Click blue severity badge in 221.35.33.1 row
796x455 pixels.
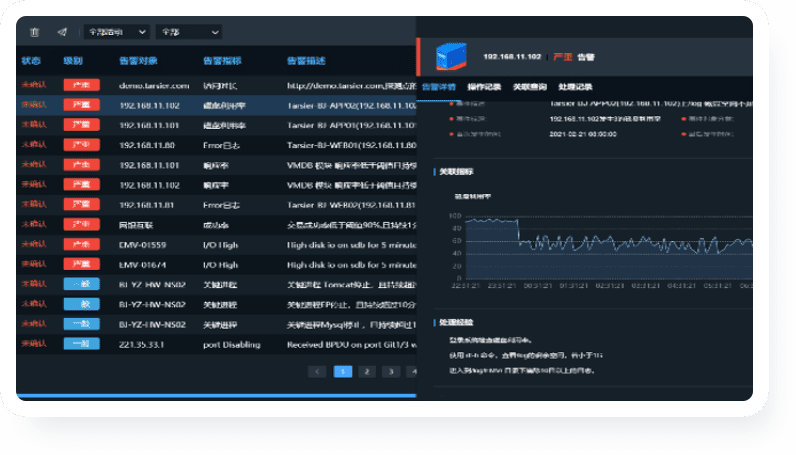tap(81, 344)
